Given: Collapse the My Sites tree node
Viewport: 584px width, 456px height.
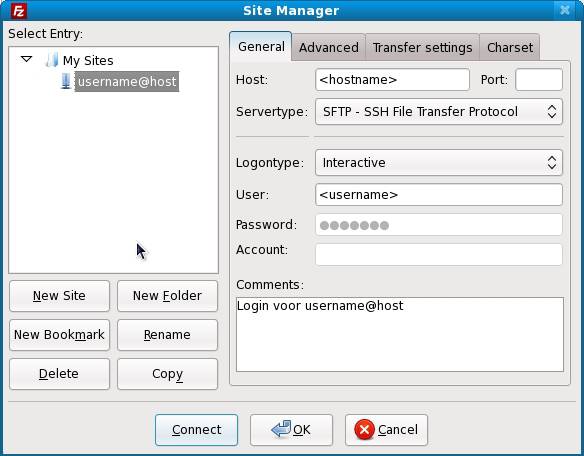Looking at the screenshot, I should (x=26, y=59).
